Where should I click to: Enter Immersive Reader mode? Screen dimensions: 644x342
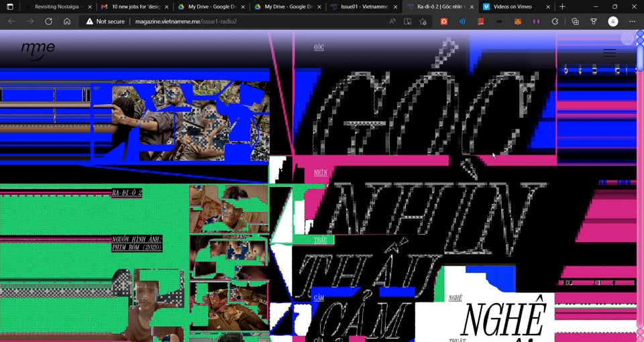[x=407, y=21]
